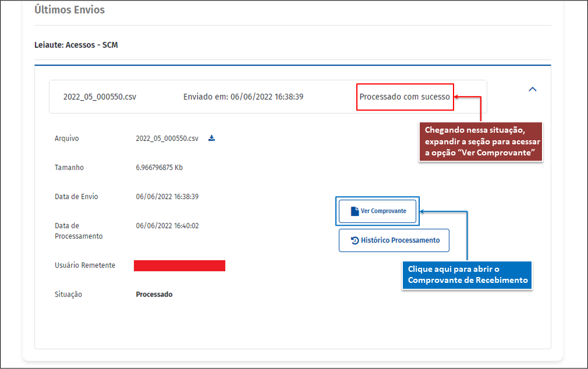Click the red "Chegando nessa situação" callout note
The height and width of the screenshot is (369, 588).
[481, 142]
